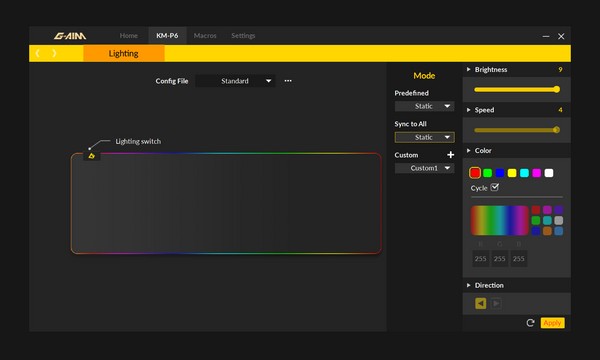Open config file options (three dots)
The height and width of the screenshot is (360, 600).
288,81
